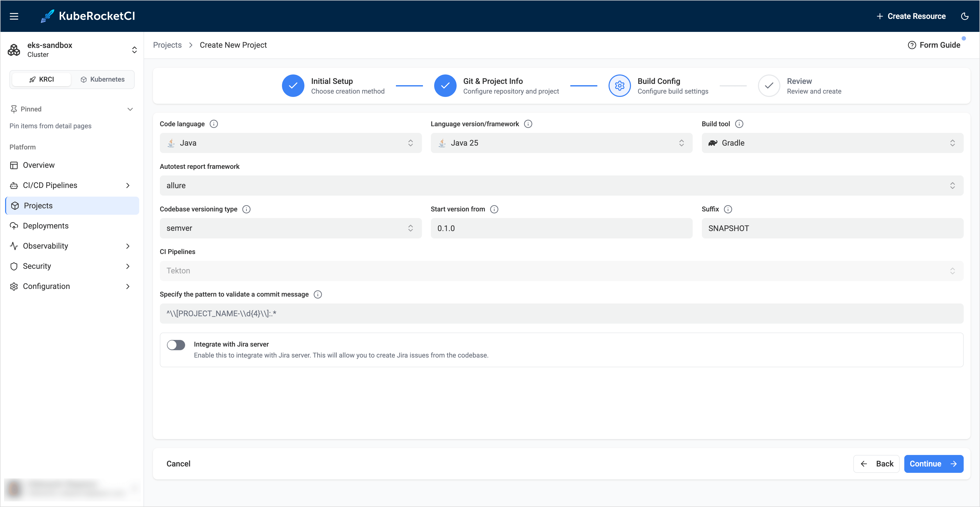The width and height of the screenshot is (980, 507).
Task: Show info for Start version from
Action: coord(494,209)
